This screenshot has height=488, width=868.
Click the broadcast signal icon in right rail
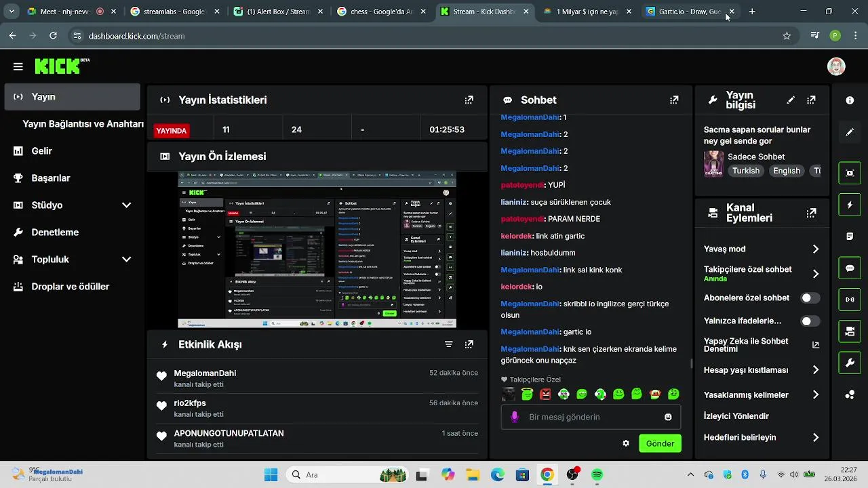tap(850, 299)
